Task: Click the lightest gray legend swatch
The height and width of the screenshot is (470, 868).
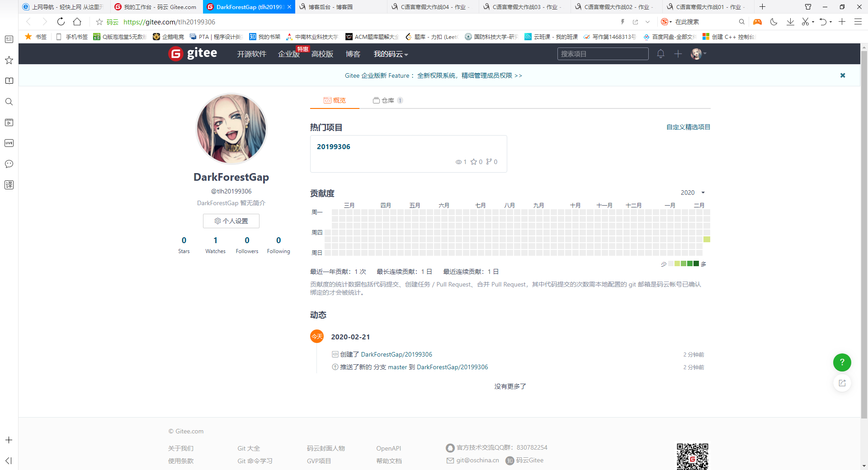Action: pyautogui.click(x=671, y=263)
